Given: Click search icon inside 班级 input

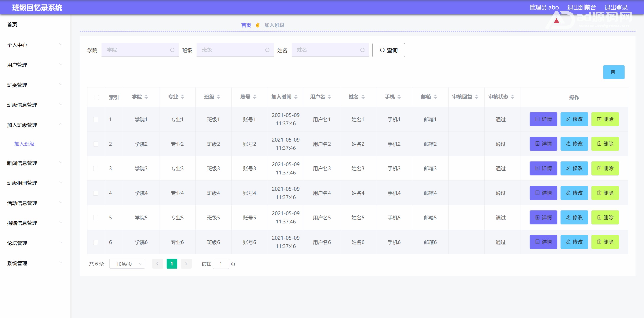Looking at the screenshot, I should coord(267,50).
